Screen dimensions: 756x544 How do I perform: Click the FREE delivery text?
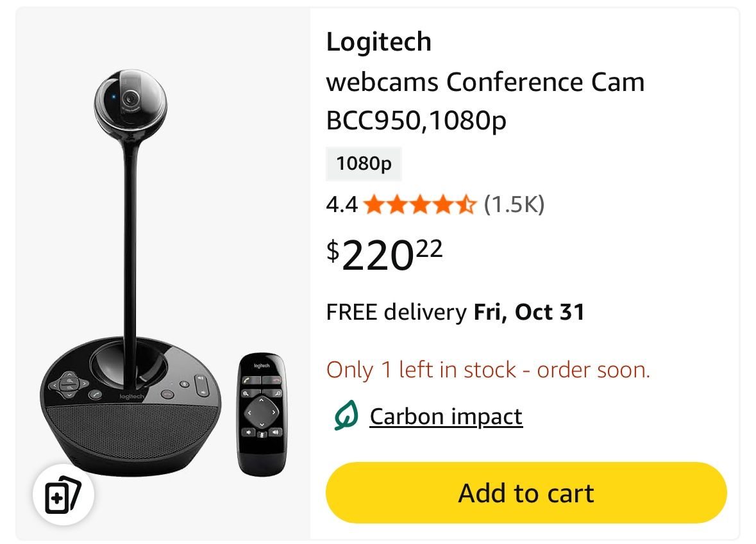click(x=396, y=312)
